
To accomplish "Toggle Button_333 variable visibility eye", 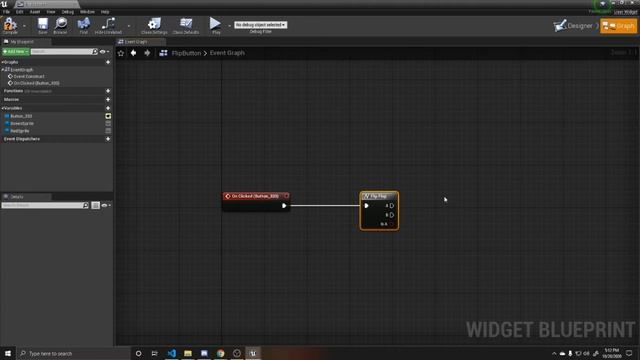I will (x=108, y=116).
